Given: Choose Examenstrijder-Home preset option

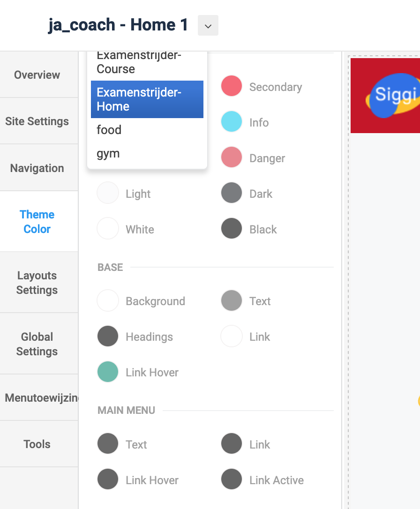Looking at the screenshot, I should pos(147,99).
